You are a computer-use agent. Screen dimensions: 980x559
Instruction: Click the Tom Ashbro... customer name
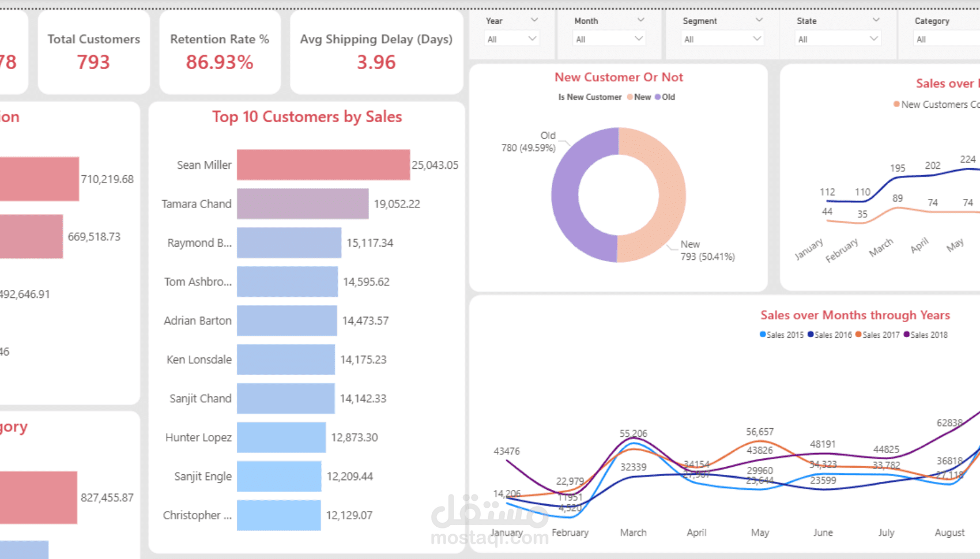(x=198, y=281)
